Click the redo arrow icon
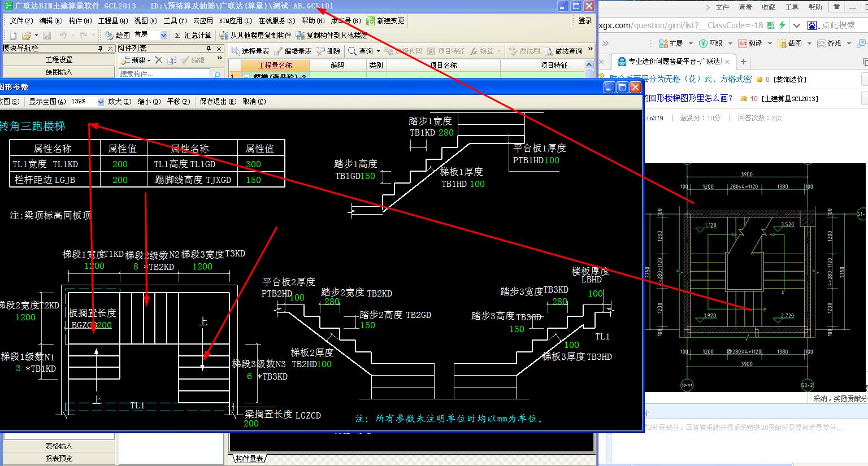This screenshot has height=466, width=868. [x=83, y=35]
